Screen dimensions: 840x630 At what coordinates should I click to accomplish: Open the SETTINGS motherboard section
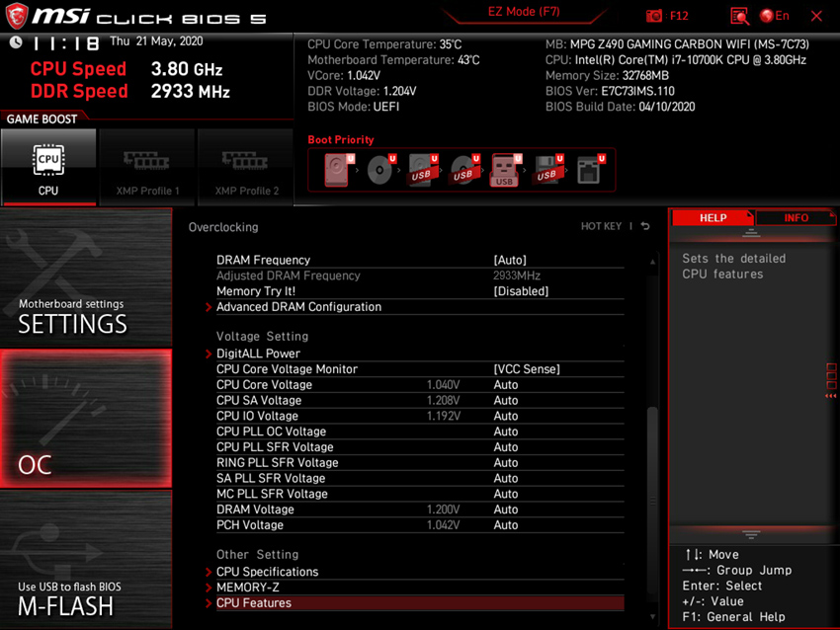[86, 277]
